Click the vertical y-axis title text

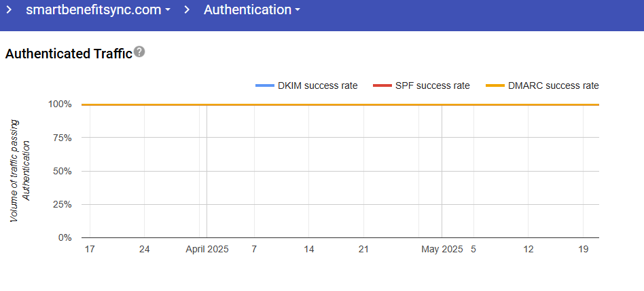[x=20, y=171]
